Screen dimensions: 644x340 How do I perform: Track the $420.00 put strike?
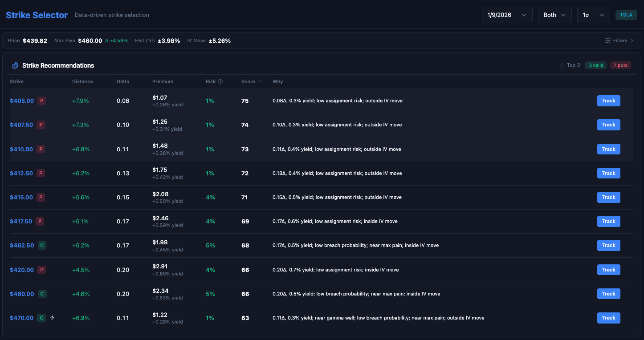coord(608,270)
